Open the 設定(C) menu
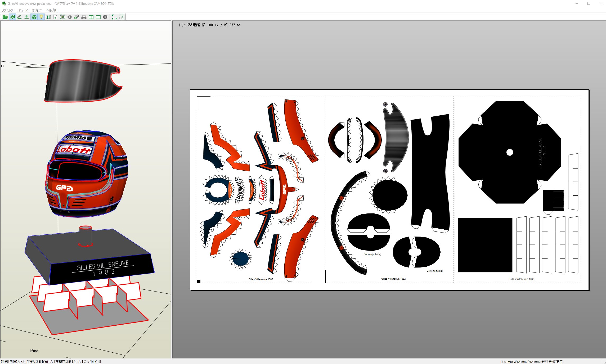 pos(37,10)
